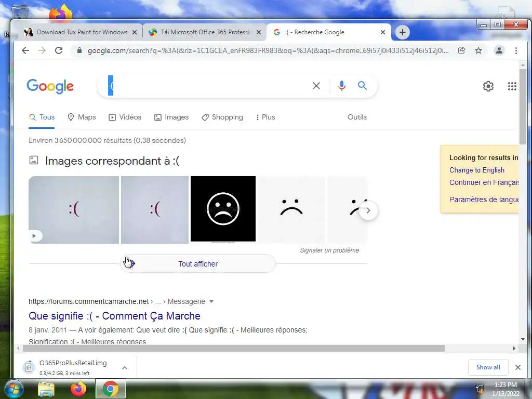This screenshot has width=532, height=399.
Task: Click the network tray icon
Action: click(480, 389)
